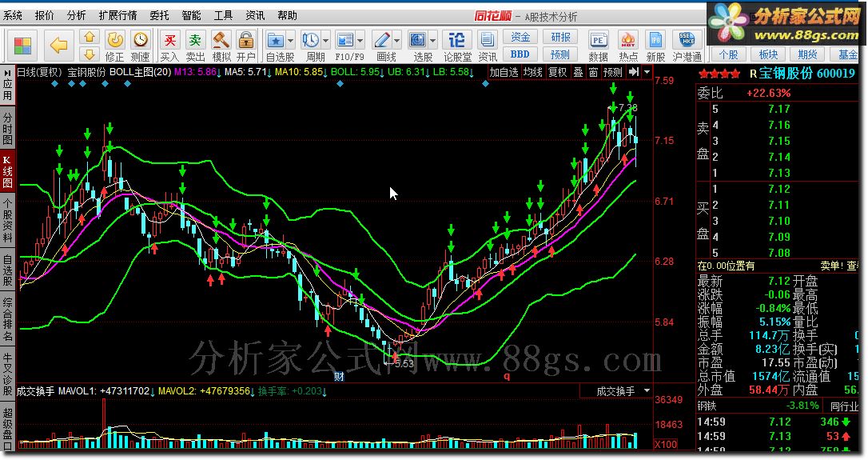Open 自选股 watchlist icon
Screen dimensions: 868x460
[x=276, y=41]
